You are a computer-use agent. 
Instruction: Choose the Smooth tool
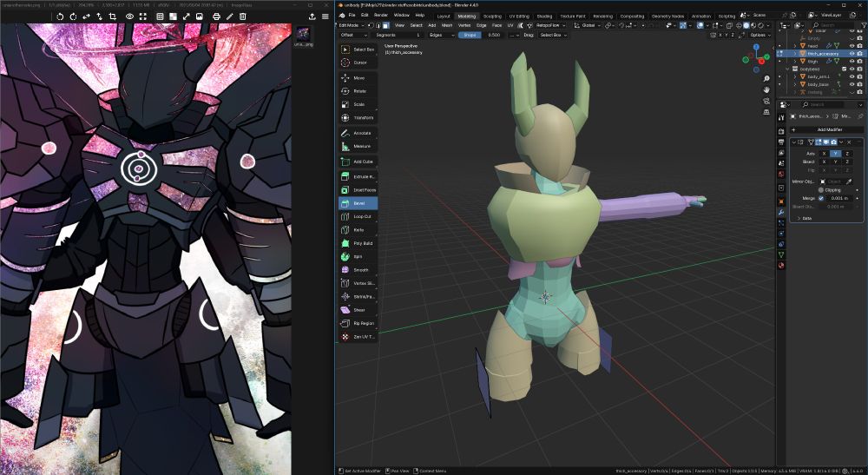pyautogui.click(x=358, y=270)
